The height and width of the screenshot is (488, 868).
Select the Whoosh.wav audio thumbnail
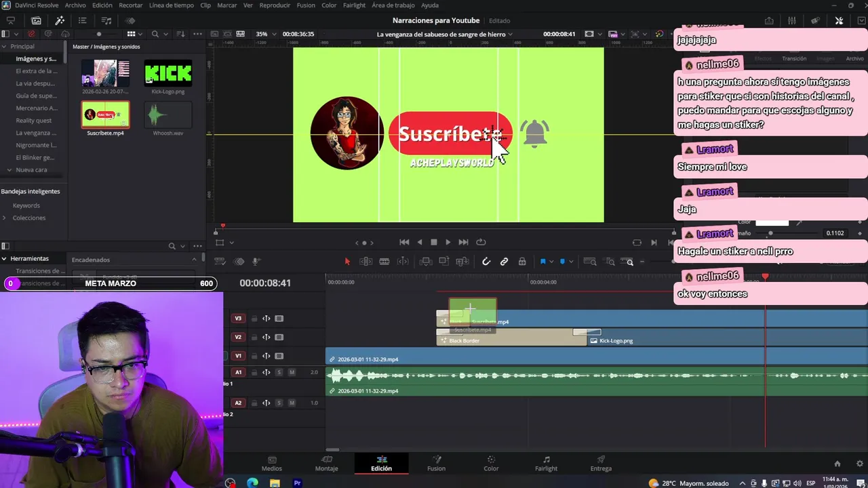click(x=168, y=115)
